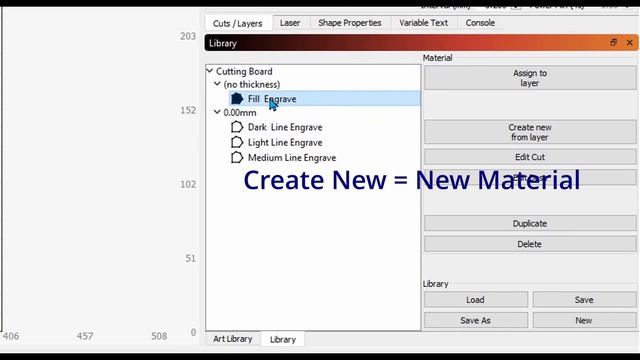Select Dark Line Engrave entry text

285,127
